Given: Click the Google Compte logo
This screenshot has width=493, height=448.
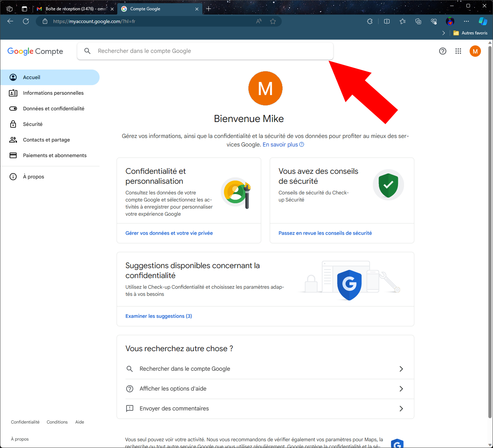Looking at the screenshot, I should point(35,51).
